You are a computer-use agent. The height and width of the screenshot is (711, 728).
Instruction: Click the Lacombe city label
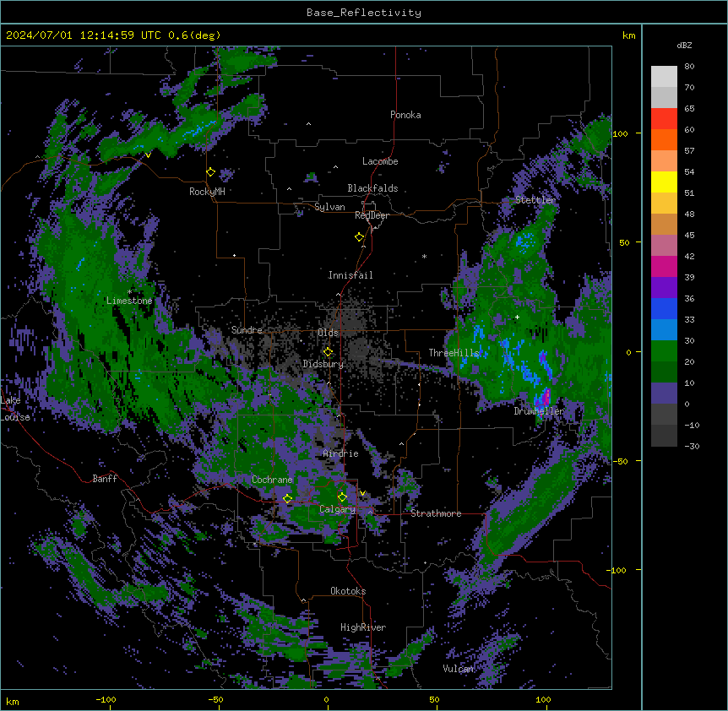(380, 161)
